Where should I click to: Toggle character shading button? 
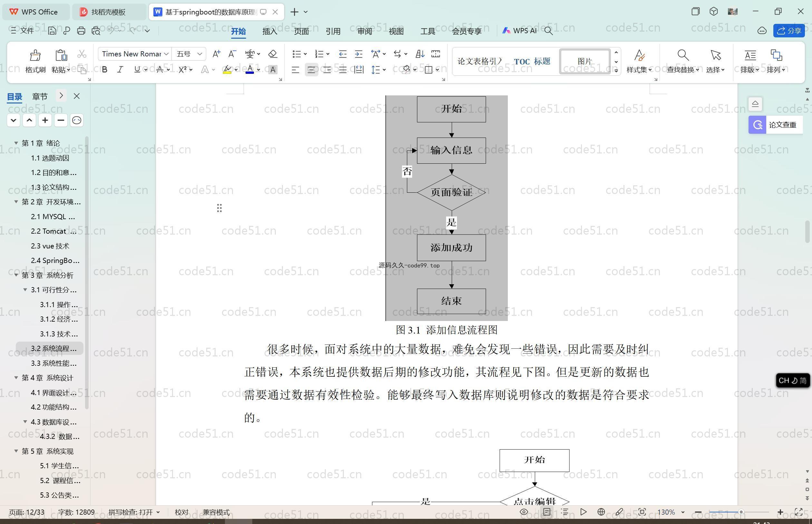tap(273, 69)
